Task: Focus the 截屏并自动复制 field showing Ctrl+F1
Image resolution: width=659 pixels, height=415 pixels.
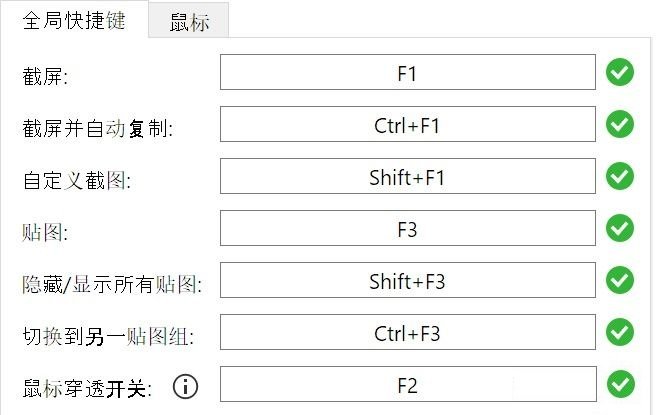Action: click(x=407, y=126)
